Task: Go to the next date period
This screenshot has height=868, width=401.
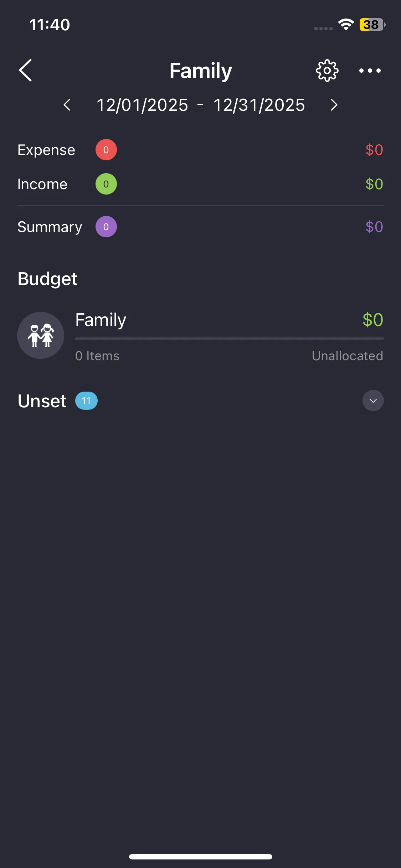Action: tap(334, 105)
